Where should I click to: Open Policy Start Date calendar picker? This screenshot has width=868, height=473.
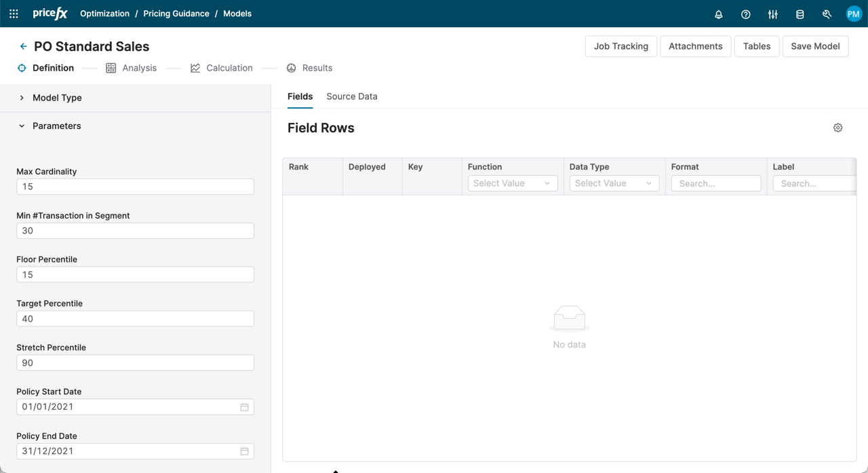244,407
